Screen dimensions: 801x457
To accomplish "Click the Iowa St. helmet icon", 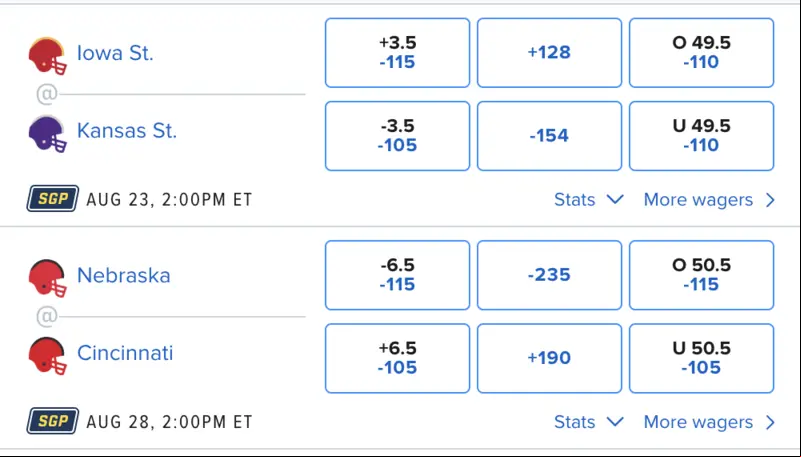I will pos(47,56).
